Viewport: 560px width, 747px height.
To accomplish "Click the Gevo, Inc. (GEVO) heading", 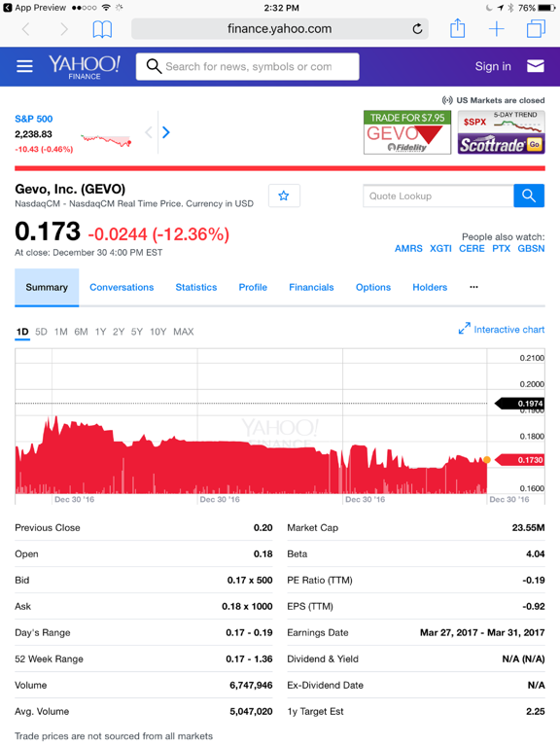I will tap(70, 189).
